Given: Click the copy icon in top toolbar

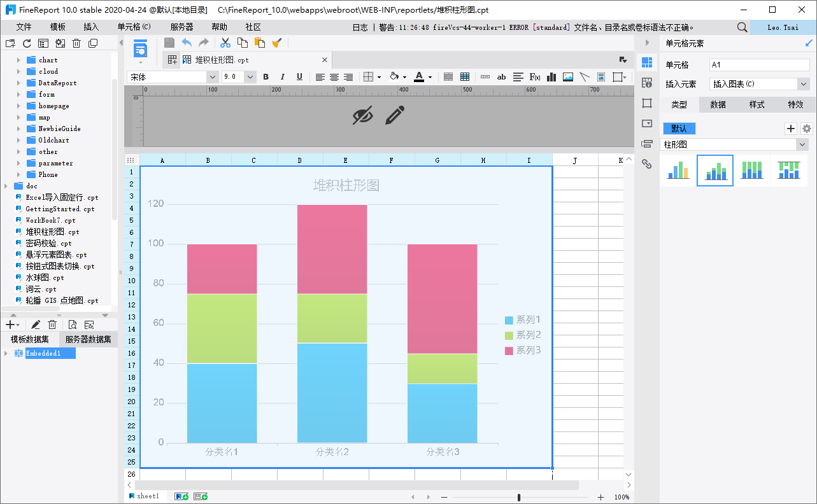Looking at the screenshot, I should coord(243,43).
